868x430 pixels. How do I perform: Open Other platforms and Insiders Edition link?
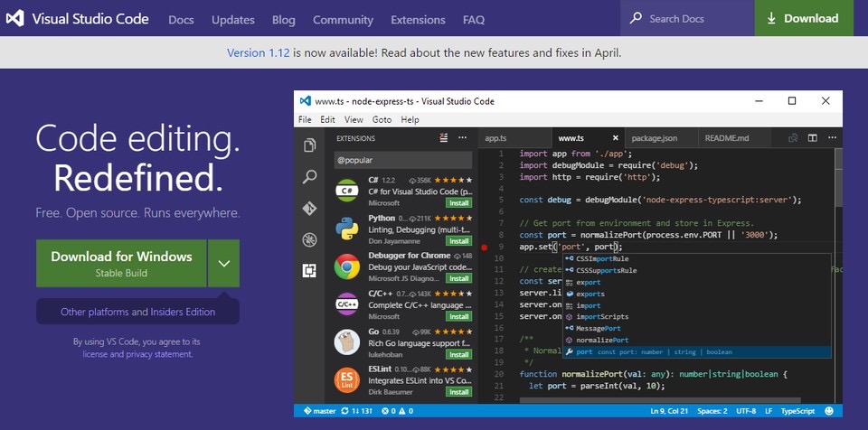point(137,312)
